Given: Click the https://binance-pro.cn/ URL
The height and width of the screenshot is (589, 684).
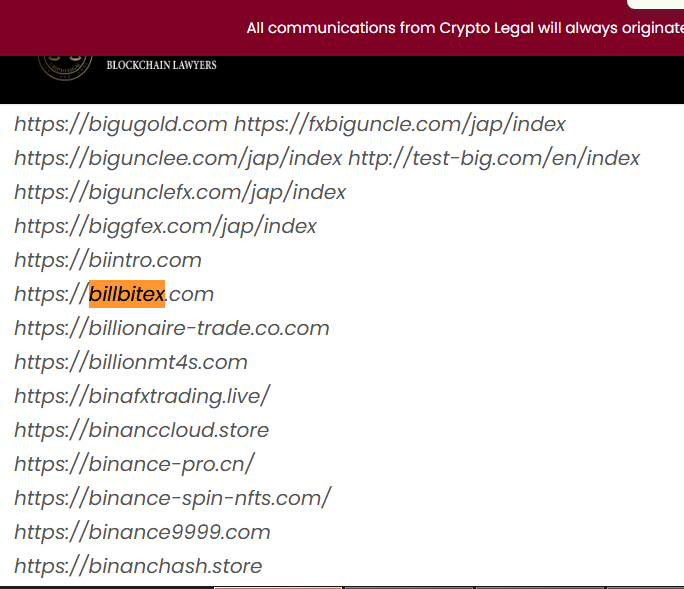Looking at the screenshot, I should pos(134,464).
